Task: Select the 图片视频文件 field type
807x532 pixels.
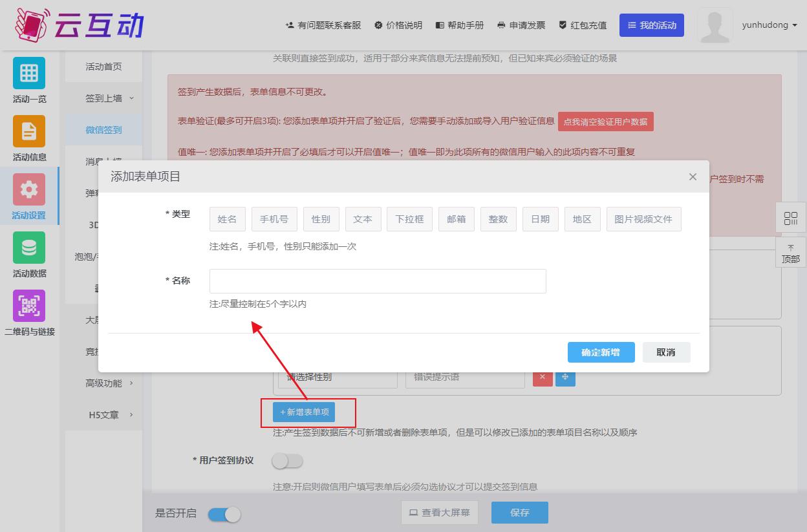Action: 643,219
